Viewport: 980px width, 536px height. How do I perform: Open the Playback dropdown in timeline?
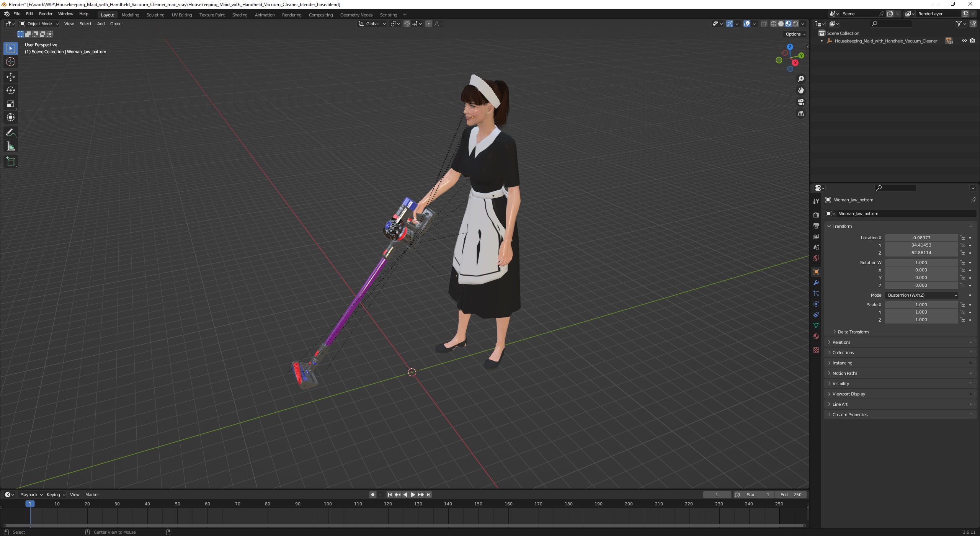coord(31,495)
